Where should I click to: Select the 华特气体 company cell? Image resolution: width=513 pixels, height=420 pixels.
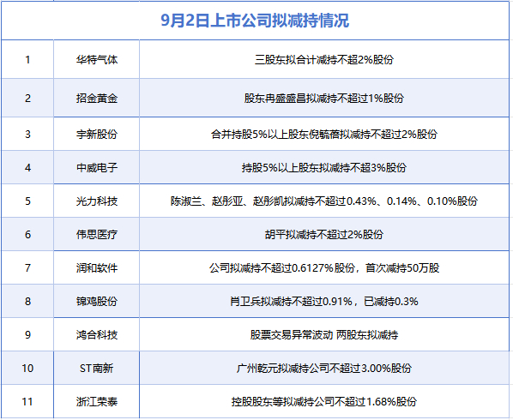pyautogui.click(x=97, y=59)
